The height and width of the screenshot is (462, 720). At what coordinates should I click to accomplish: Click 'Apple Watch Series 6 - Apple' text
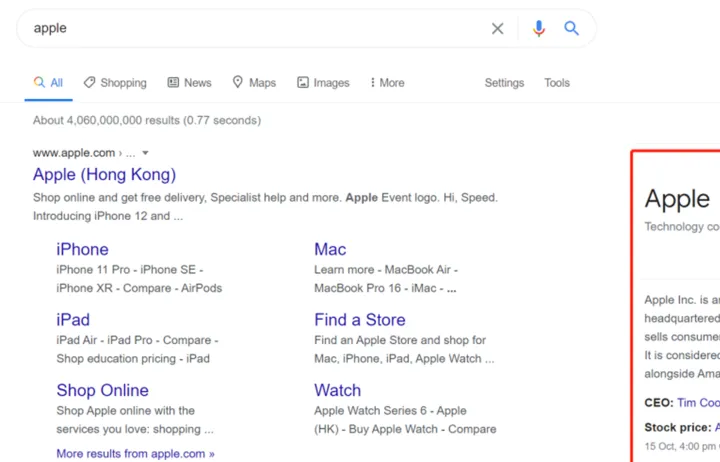(x=390, y=411)
